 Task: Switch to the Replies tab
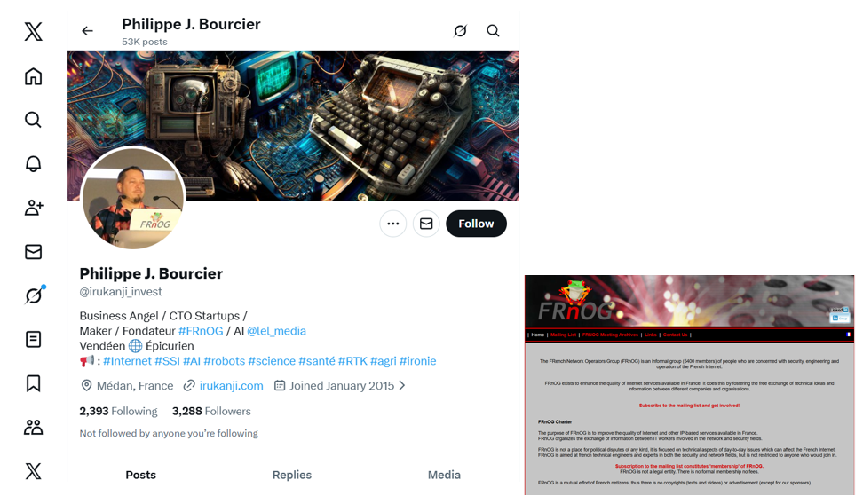coord(292,475)
